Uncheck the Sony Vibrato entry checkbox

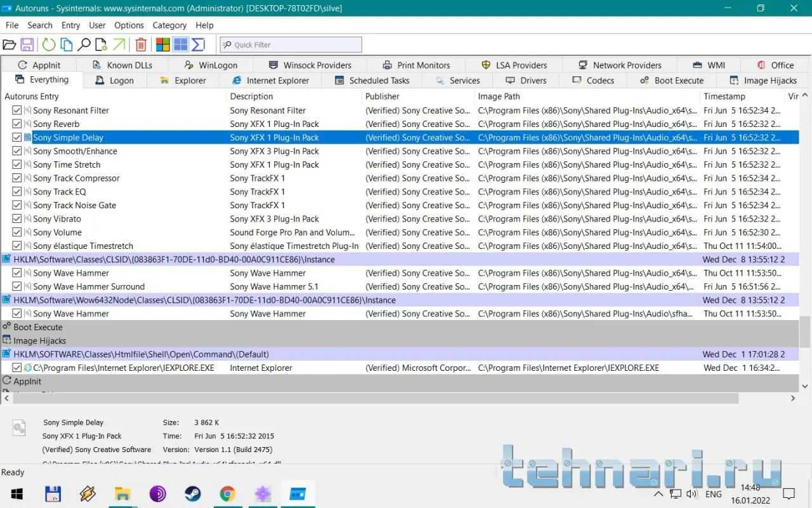(x=17, y=219)
